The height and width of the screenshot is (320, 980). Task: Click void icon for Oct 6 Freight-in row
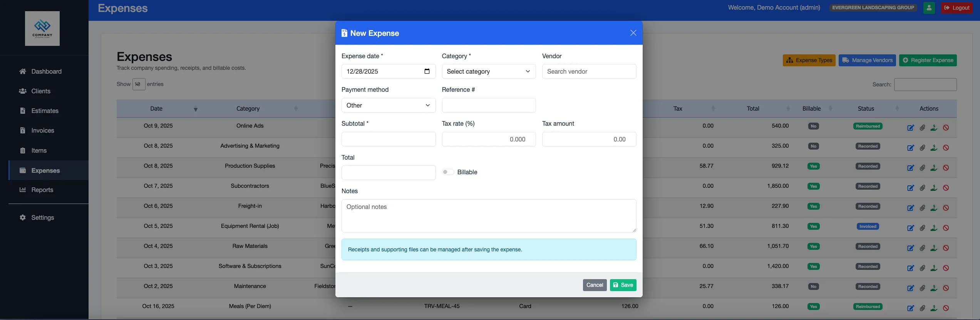[946, 208]
